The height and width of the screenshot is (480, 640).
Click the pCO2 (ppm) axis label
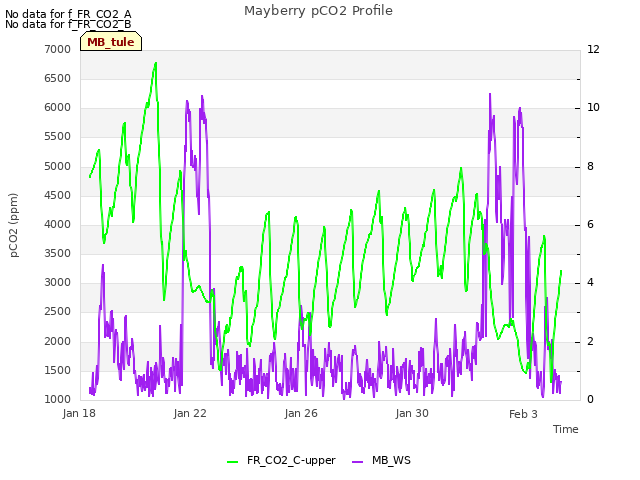point(13,225)
